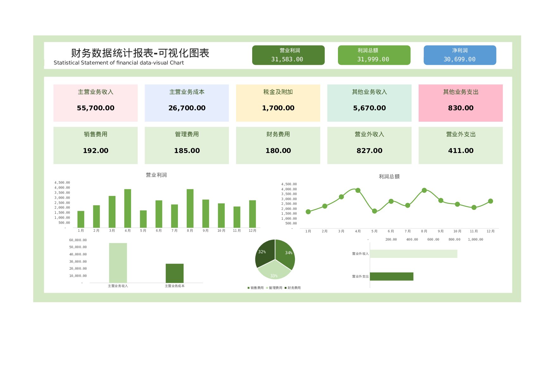Viewport: 555px width, 392px height.
Task: Click the 销售费用 tile showing 192.00
Action: click(x=96, y=145)
